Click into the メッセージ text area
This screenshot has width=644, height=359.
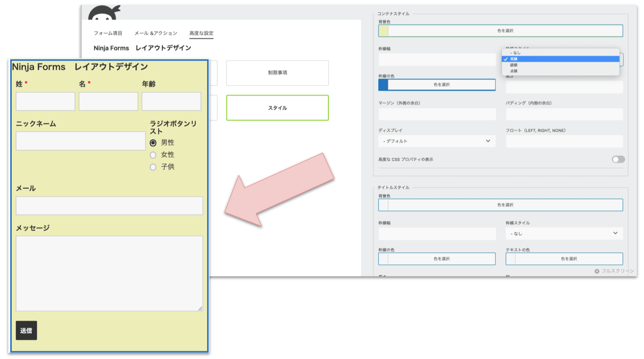click(x=109, y=274)
